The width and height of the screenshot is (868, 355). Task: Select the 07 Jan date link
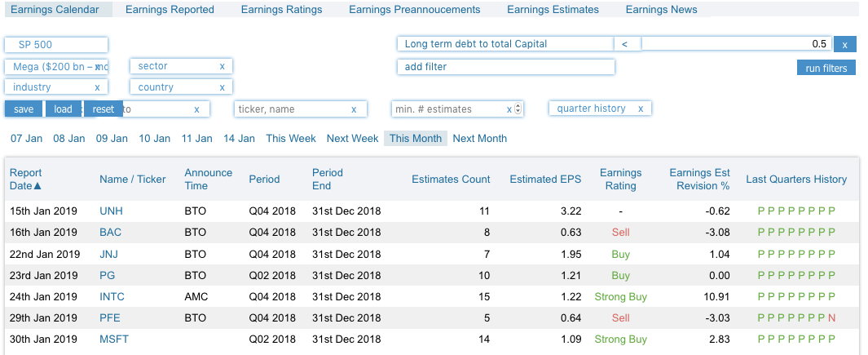click(27, 138)
